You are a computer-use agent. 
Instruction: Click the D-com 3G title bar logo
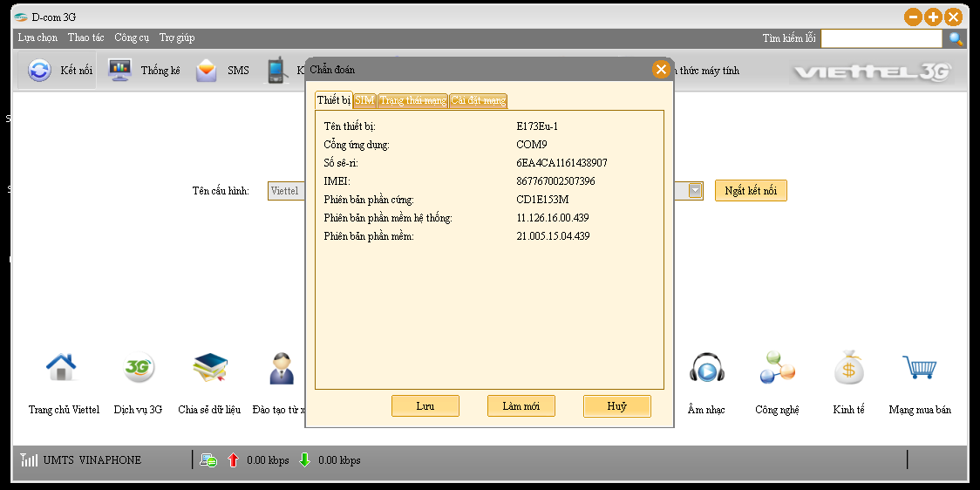(21, 17)
